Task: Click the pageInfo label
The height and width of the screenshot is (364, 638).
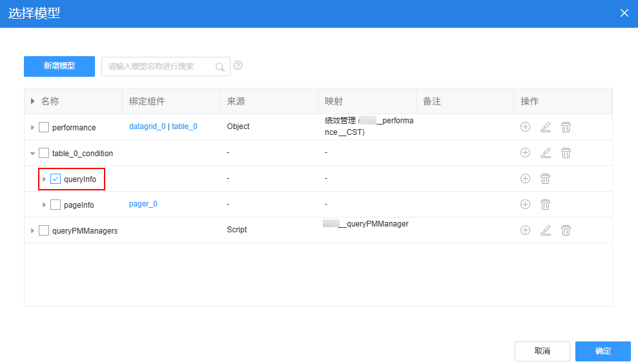Action: pyautogui.click(x=79, y=205)
